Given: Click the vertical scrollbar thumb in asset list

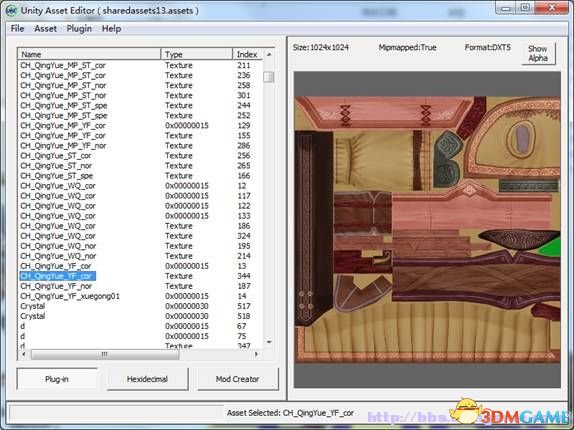Looking at the screenshot, I should click(x=269, y=77).
